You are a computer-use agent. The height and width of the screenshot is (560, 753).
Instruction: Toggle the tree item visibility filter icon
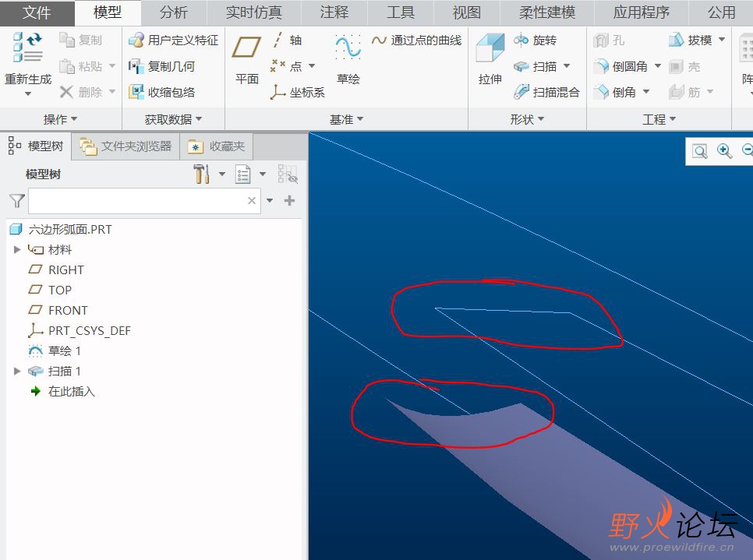[x=288, y=174]
